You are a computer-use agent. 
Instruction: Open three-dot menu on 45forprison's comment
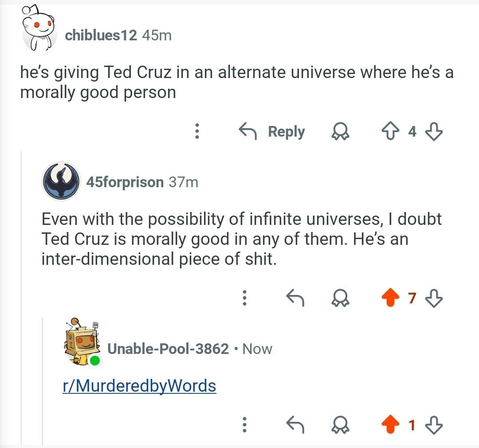pyautogui.click(x=244, y=299)
